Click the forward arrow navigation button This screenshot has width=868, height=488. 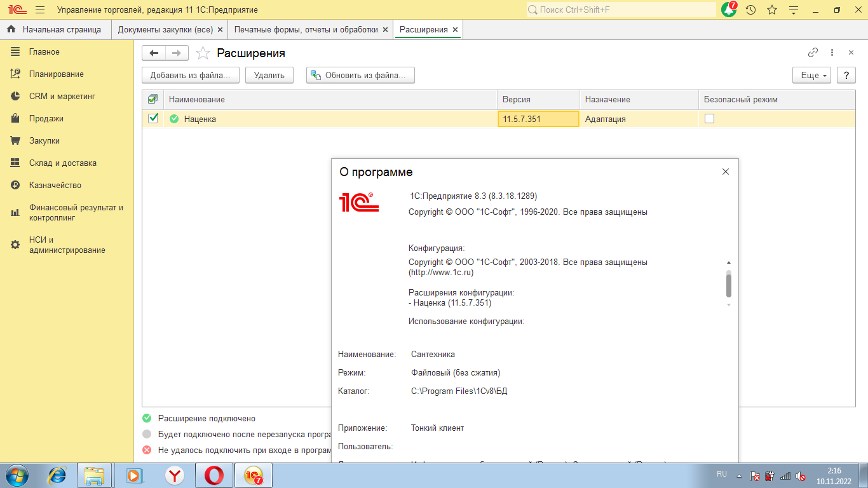[x=177, y=53]
